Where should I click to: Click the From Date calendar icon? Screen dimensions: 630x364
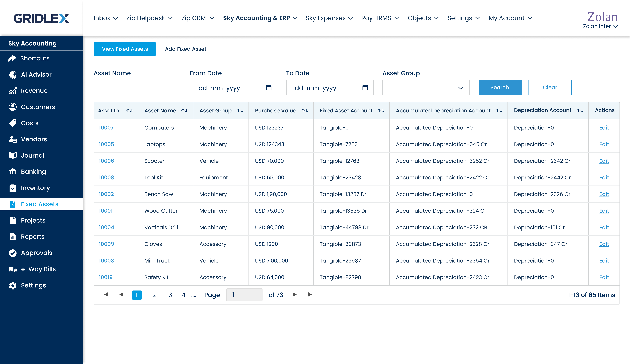click(269, 88)
